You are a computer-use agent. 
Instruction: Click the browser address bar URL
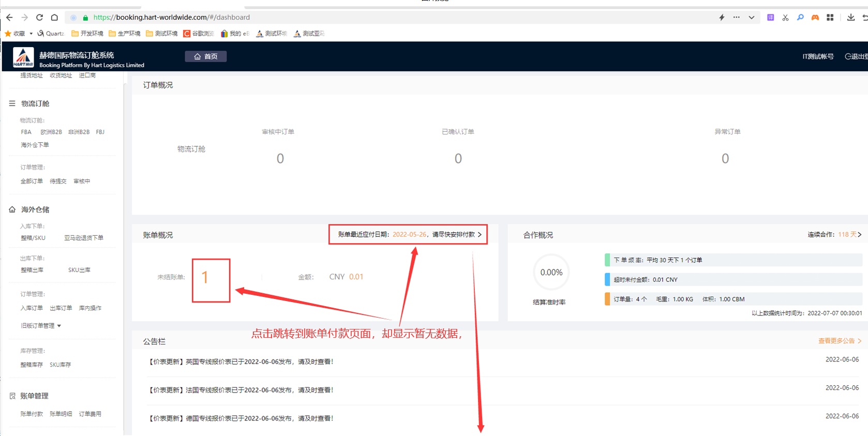point(171,18)
